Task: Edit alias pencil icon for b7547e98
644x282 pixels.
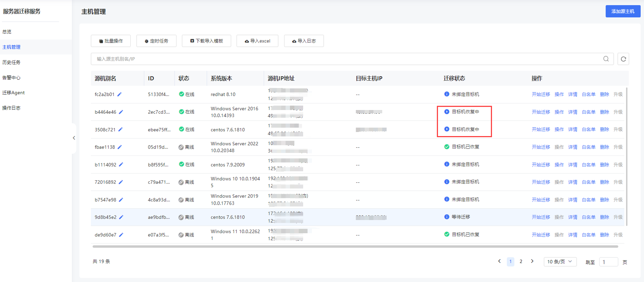Action: pos(121,200)
